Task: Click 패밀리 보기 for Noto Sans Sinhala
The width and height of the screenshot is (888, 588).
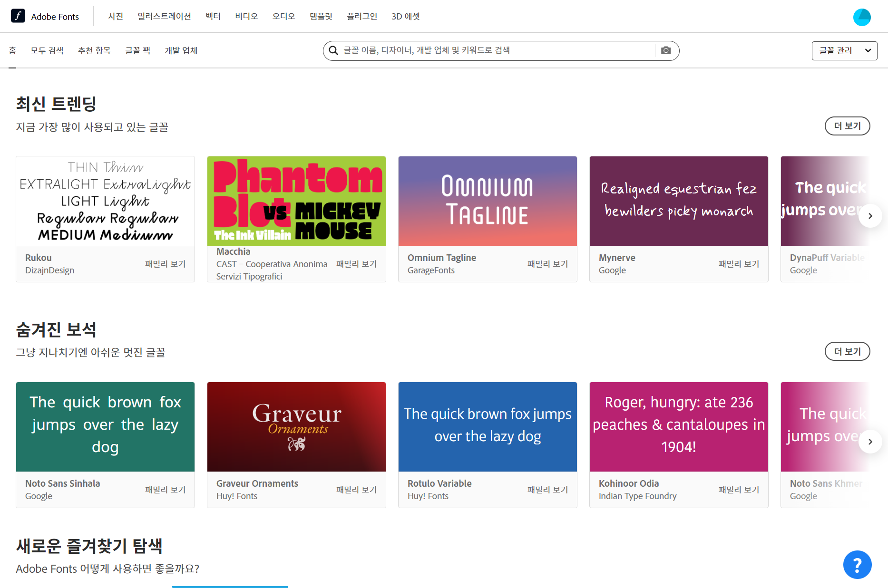Action: [165, 490]
